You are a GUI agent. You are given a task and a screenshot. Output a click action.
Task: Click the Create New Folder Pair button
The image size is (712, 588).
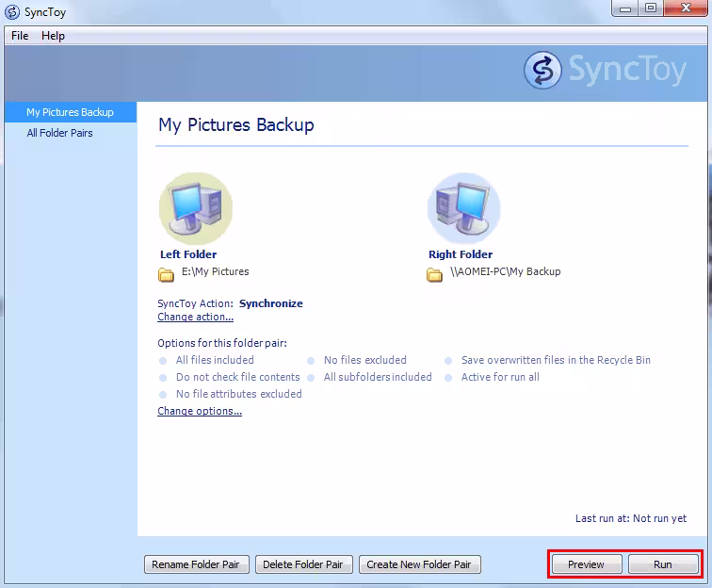pyautogui.click(x=420, y=564)
